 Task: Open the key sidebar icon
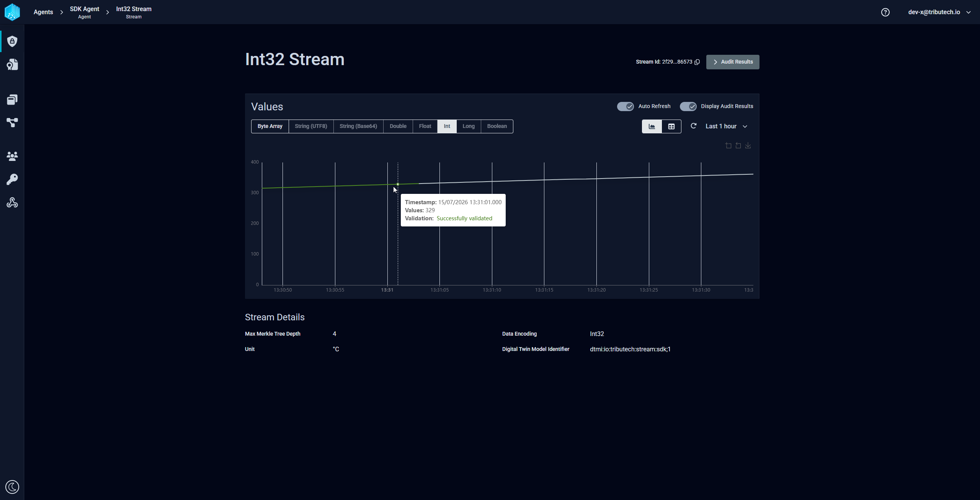point(12,179)
